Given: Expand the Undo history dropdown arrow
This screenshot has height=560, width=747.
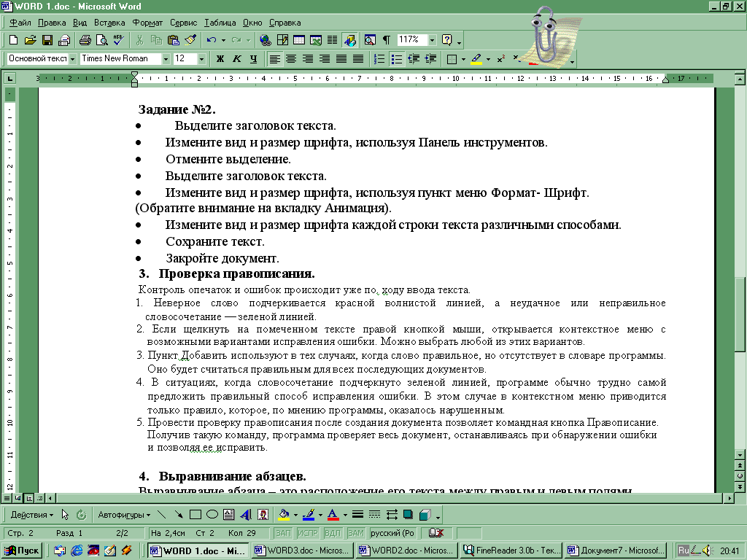Looking at the screenshot, I should click(223, 40).
